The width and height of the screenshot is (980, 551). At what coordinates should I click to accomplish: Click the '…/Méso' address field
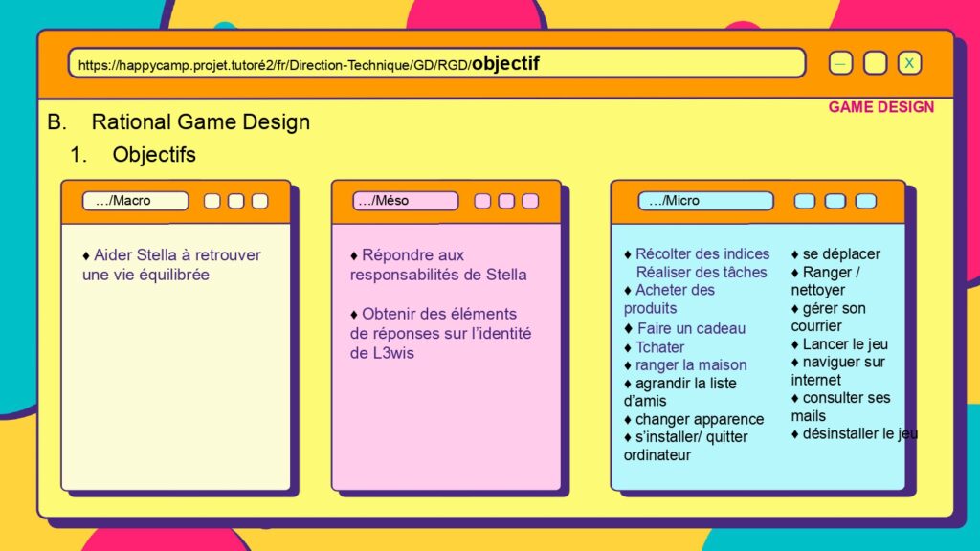[405, 201]
